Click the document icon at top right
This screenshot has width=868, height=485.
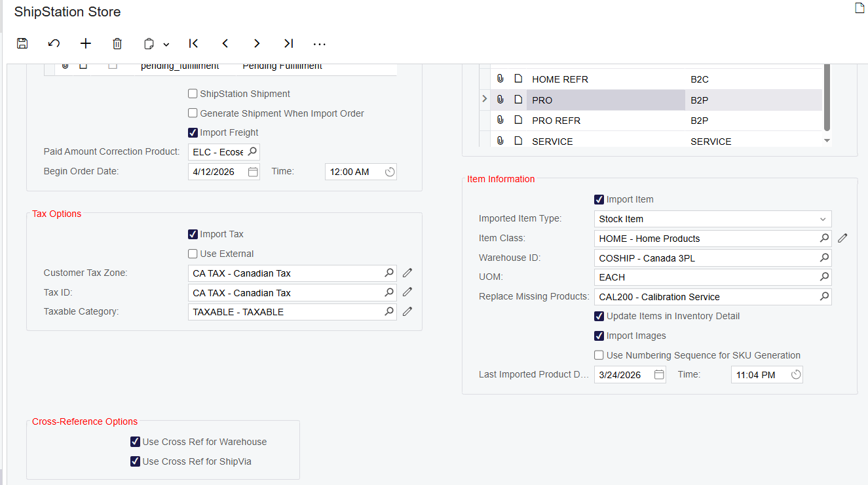(x=859, y=9)
